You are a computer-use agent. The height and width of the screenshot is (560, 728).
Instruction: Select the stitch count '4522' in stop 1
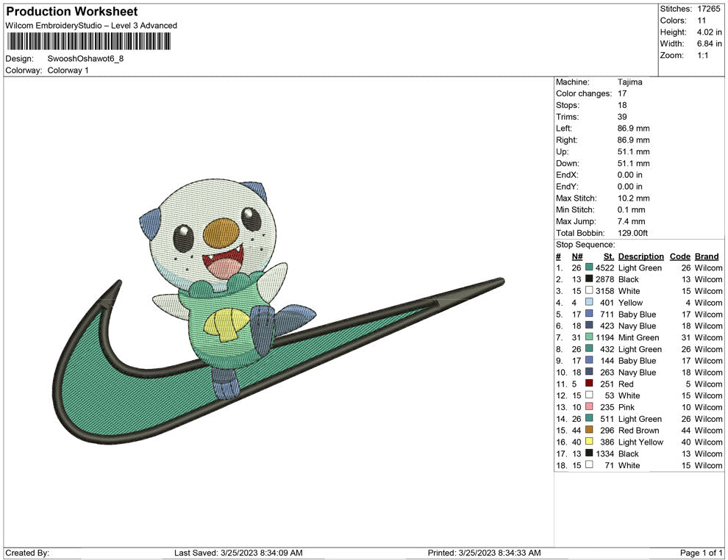(604, 268)
